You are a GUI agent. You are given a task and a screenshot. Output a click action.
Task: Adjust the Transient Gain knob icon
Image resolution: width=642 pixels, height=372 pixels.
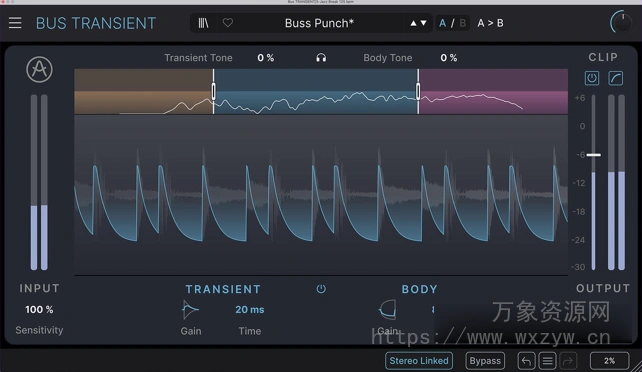pyautogui.click(x=190, y=310)
